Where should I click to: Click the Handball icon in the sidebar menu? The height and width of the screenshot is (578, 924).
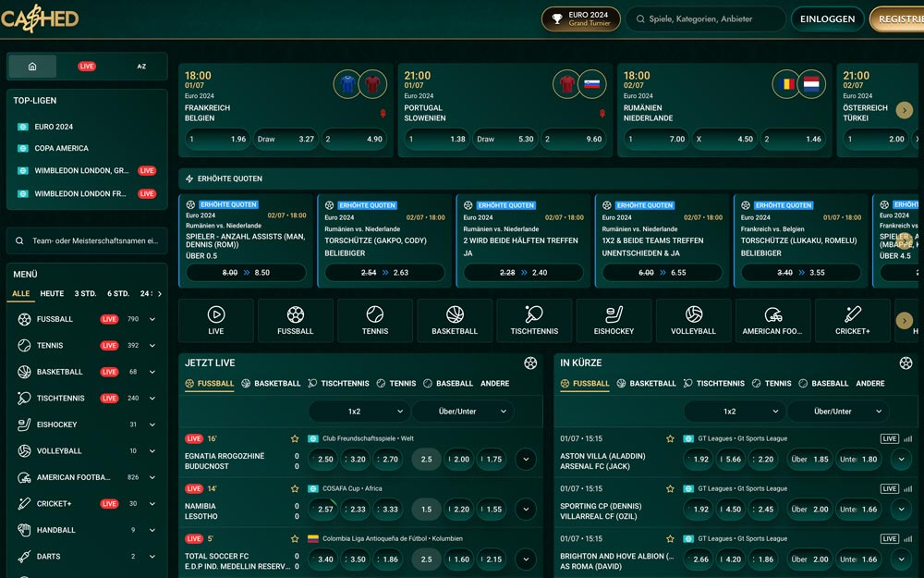[x=24, y=530]
